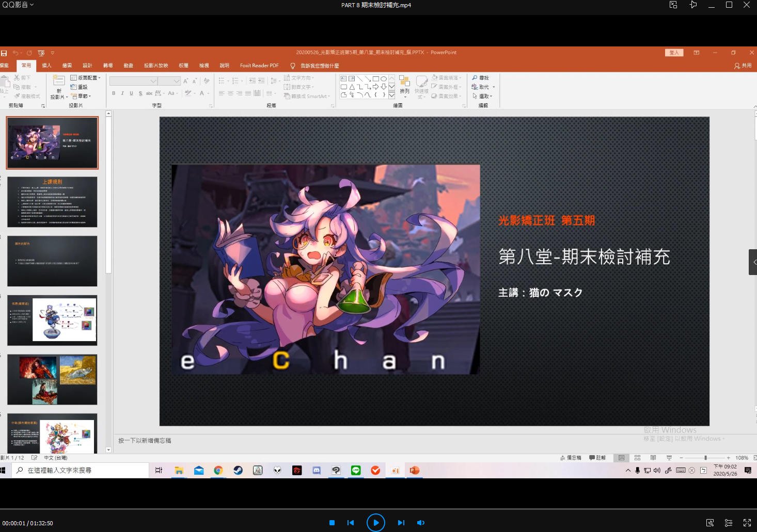The width and height of the screenshot is (757, 532).
Task: Toggle italic formatting
Action: pyautogui.click(x=122, y=93)
